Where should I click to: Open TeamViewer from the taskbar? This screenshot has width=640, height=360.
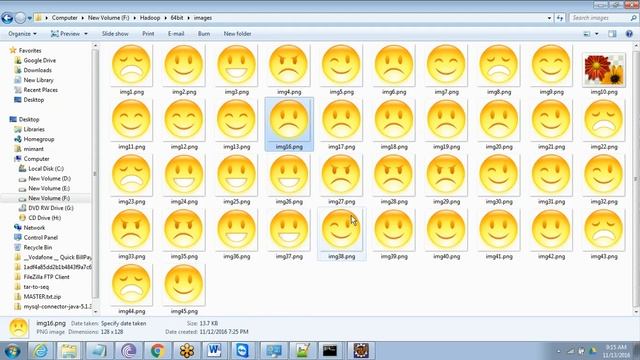(242, 351)
